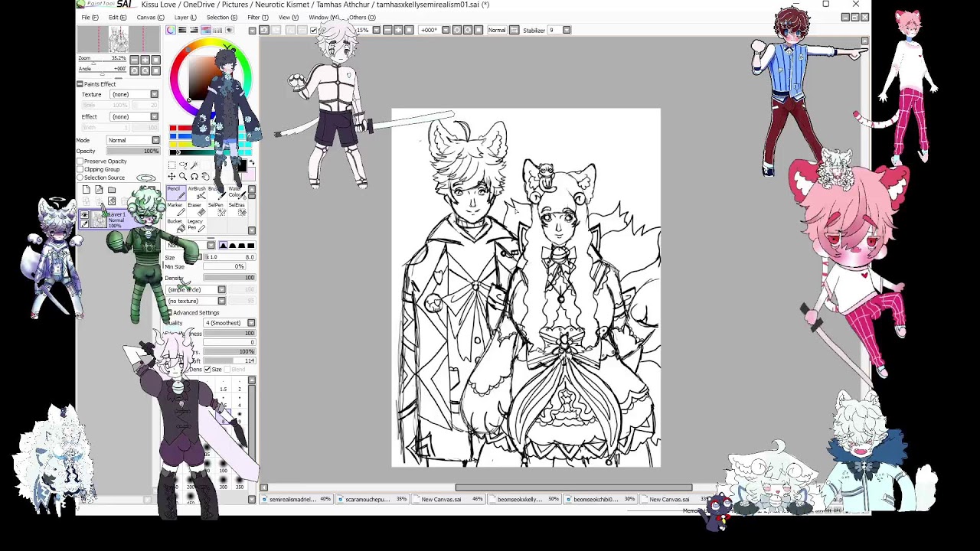Viewport: 980px width, 551px height.
Task: Open the layer Mode Normal dropdown
Action: [x=132, y=140]
